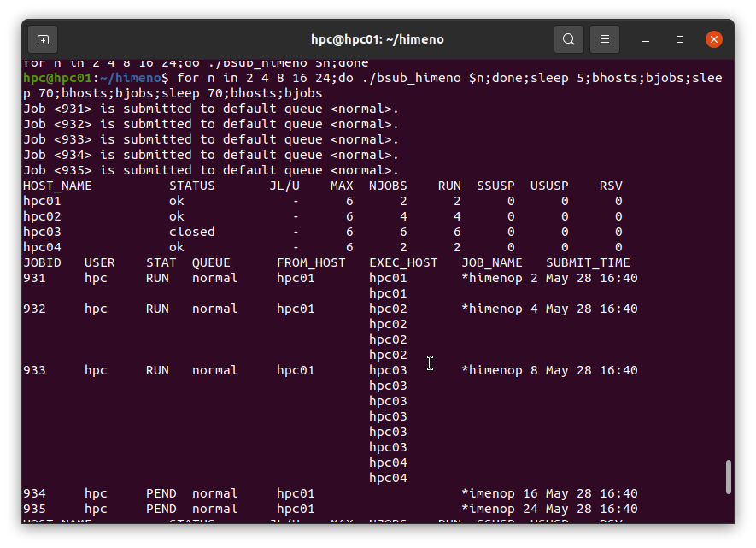Click the RUN status of job 933
756x548 pixels.
(157, 370)
